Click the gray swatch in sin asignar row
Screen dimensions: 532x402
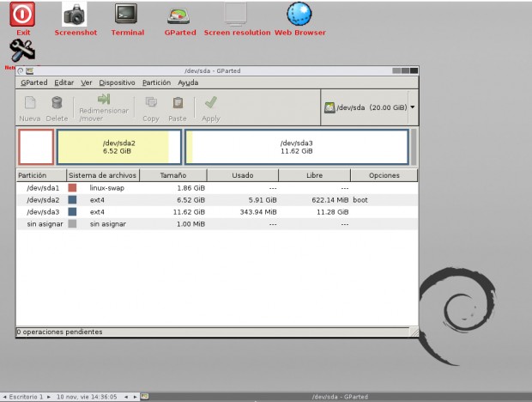click(x=72, y=223)
